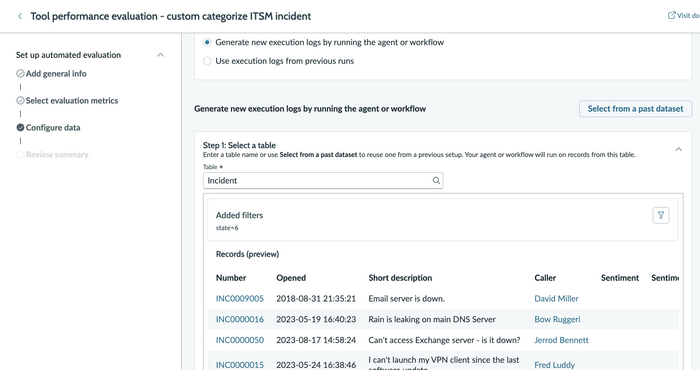Select Use execution logs from previous runs

tap(207, 61)
